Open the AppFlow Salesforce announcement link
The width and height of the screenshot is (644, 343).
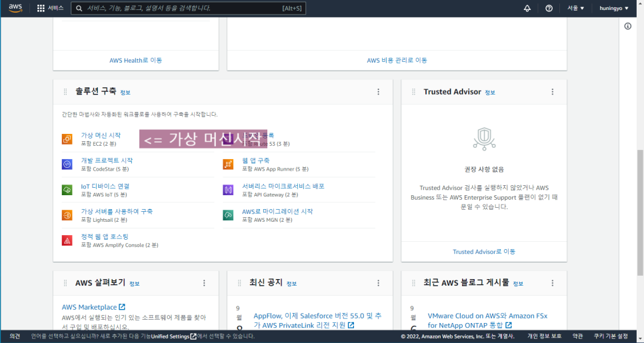point(317,320)
